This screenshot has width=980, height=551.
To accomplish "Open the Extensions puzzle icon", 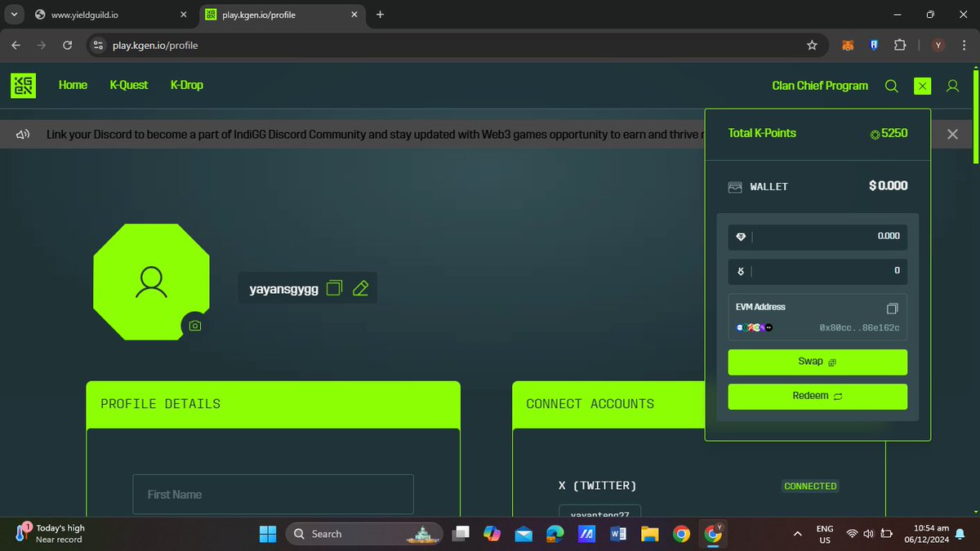I will (900, 46).
